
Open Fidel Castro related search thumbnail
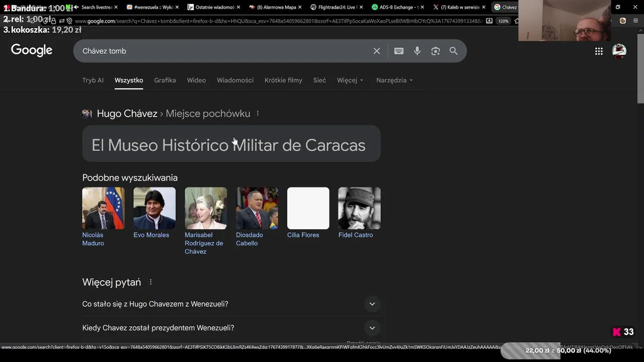point(359,208)
